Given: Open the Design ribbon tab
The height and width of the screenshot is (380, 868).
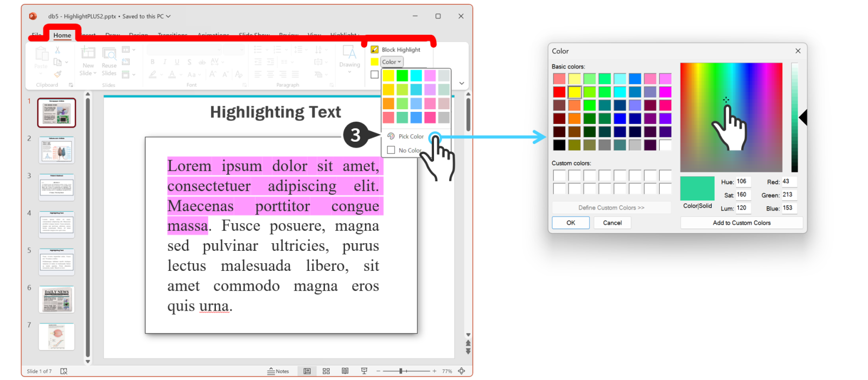Looking at the screenshot, I should click(x=138, y=35).
